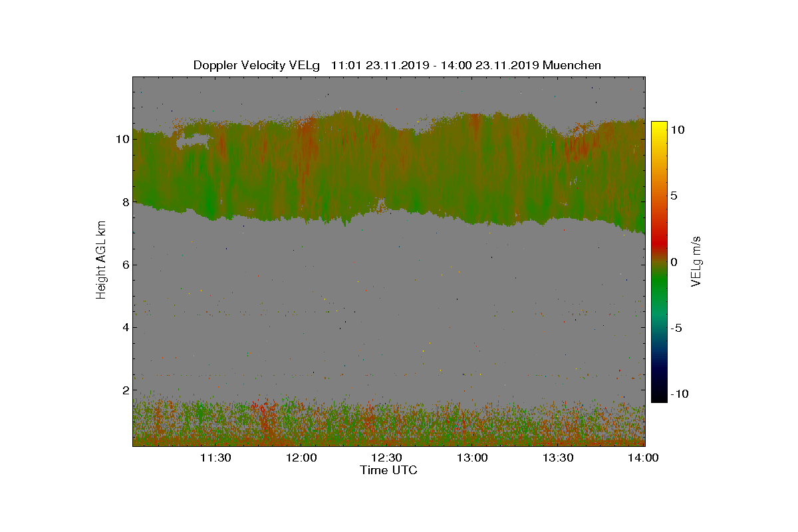Click the 'Height AGL km' y-axis label
Viewport: 798px width, 532px height.
(101, 261)
